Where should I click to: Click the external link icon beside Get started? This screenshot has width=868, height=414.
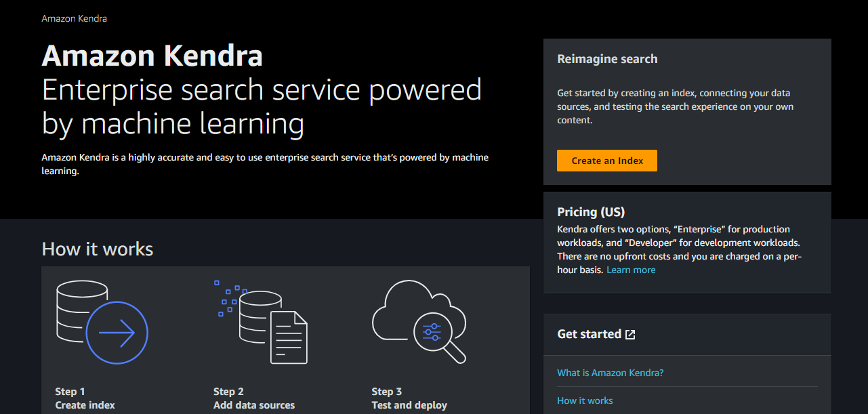tap(630, 333)
